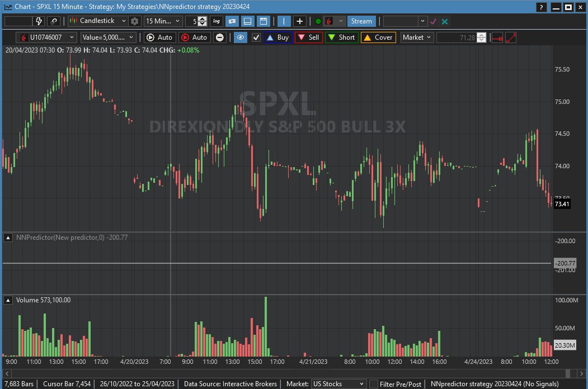Click the red diagonal trendline icon
Image resolution: width=588 pixels, height=389 pixels.
pos(511,38)
